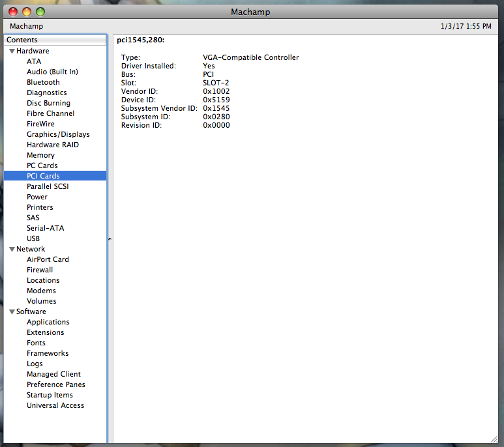
Task: Select Universal Access item
Action: coord(55,405)
